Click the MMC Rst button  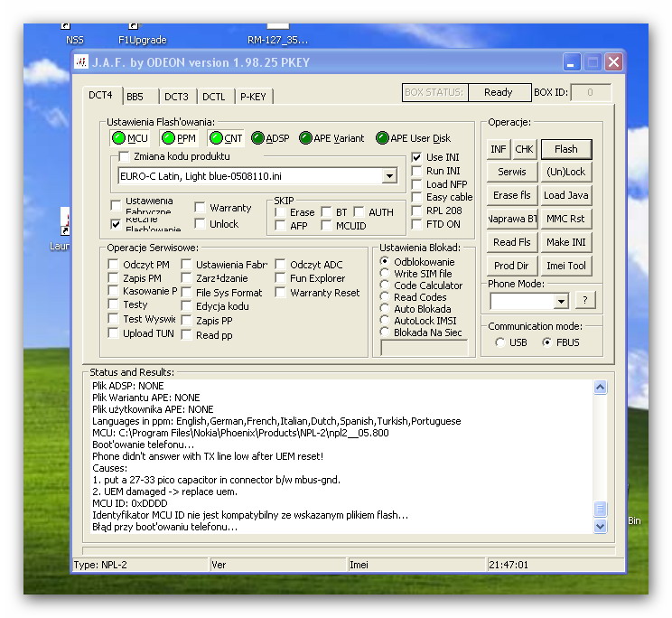pyautogui.click(x=566, y=219)
